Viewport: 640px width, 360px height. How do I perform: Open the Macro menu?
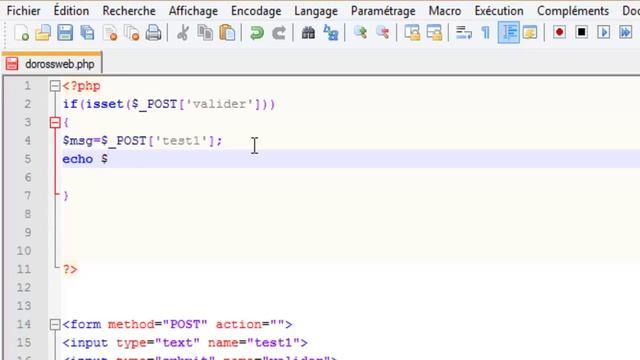pos(445,11)
